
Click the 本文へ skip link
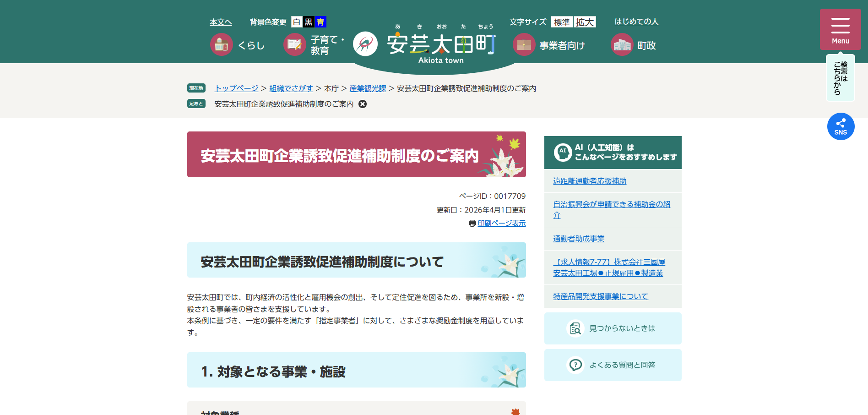221,22
